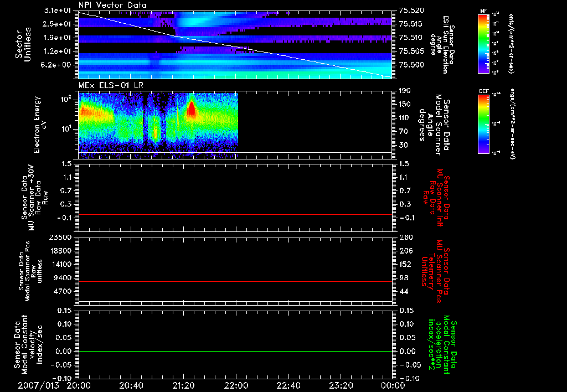Click the 23:20 time axis tick label
The image size is (567, 392).
341,385
